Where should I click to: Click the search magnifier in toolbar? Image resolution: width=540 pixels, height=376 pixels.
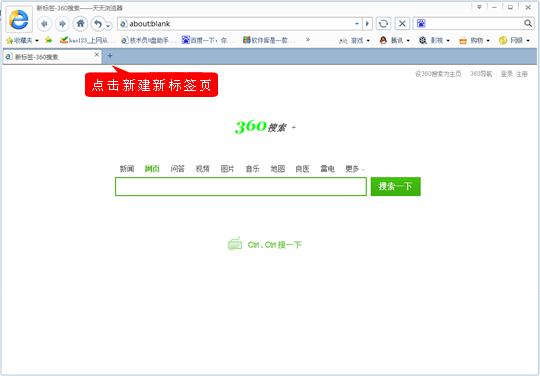click(528, 23)
